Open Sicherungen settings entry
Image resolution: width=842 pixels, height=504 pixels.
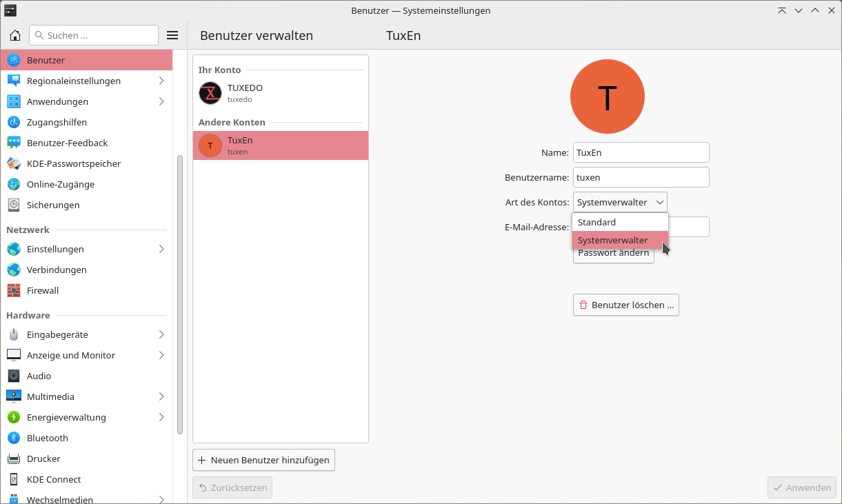coord(86,205)
